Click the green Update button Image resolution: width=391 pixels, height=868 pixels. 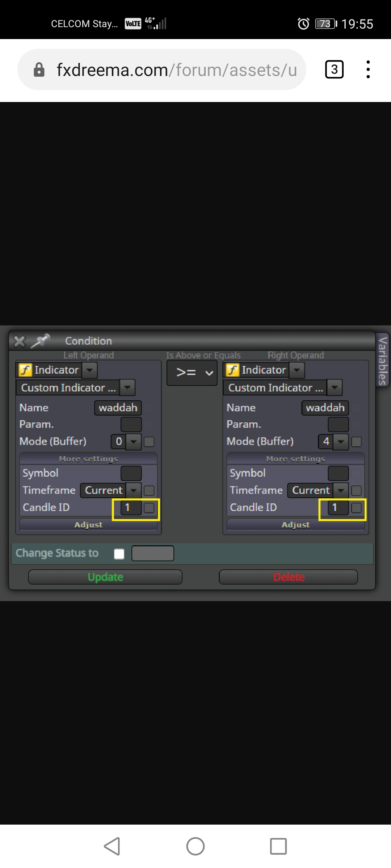[105, 577]
